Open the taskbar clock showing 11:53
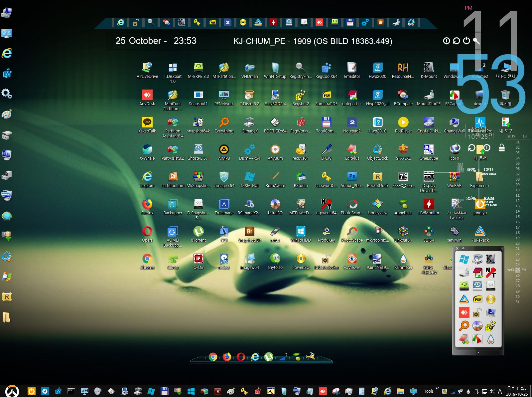532x397 pixels. coord(517,391)
